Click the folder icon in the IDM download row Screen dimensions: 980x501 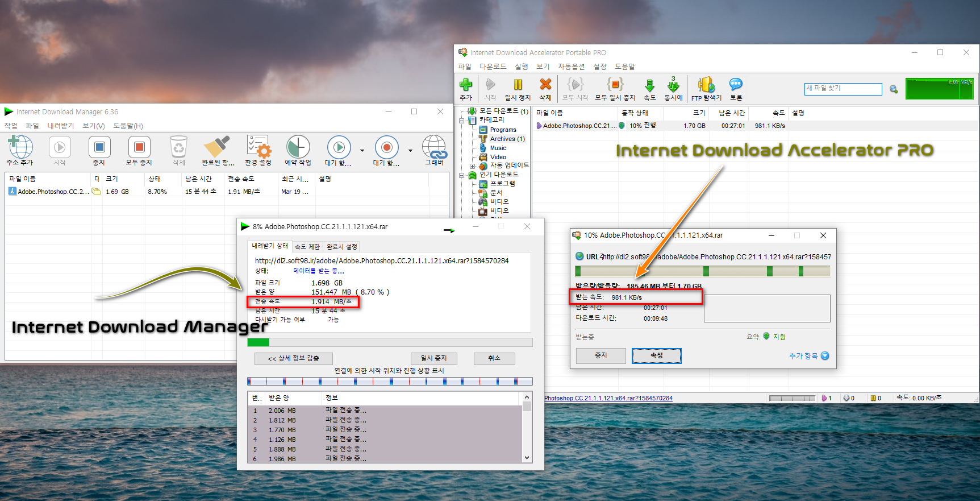(x=97, y=192)
